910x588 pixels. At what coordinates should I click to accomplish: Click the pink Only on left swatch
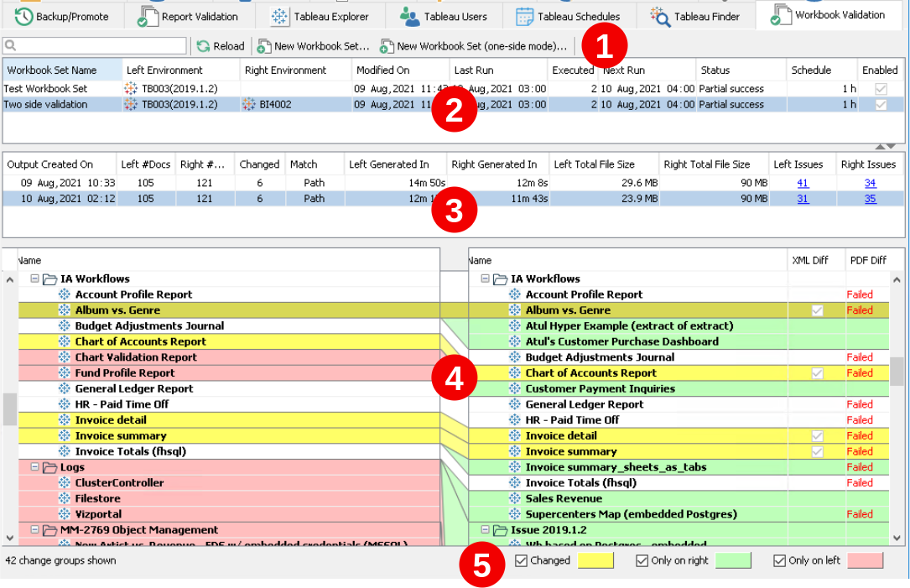pos(866,560)
